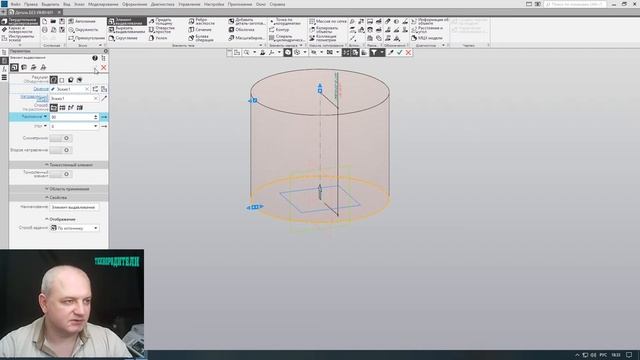
Task: Open Способ задания 'По источнику' dropdown
Action: (74, 228)
